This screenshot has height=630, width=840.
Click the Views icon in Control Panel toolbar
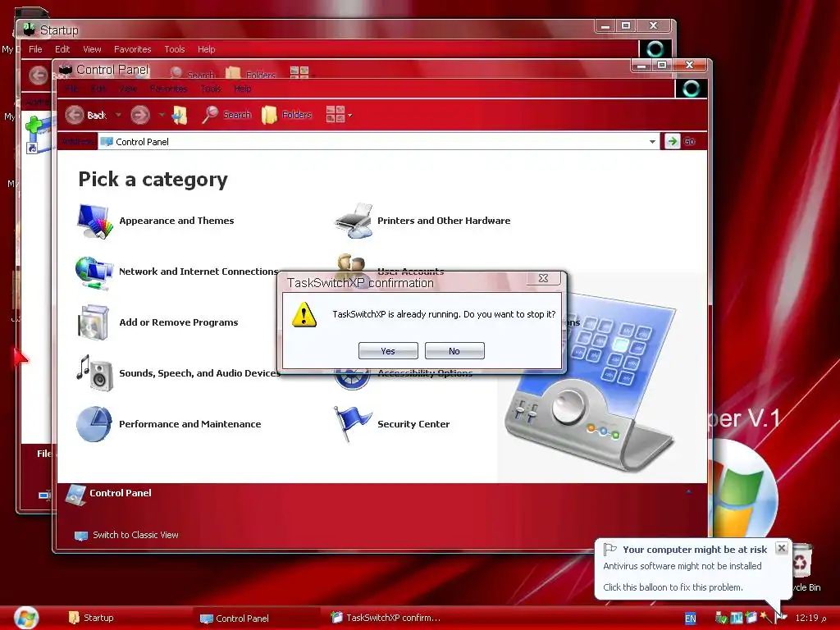336,114
